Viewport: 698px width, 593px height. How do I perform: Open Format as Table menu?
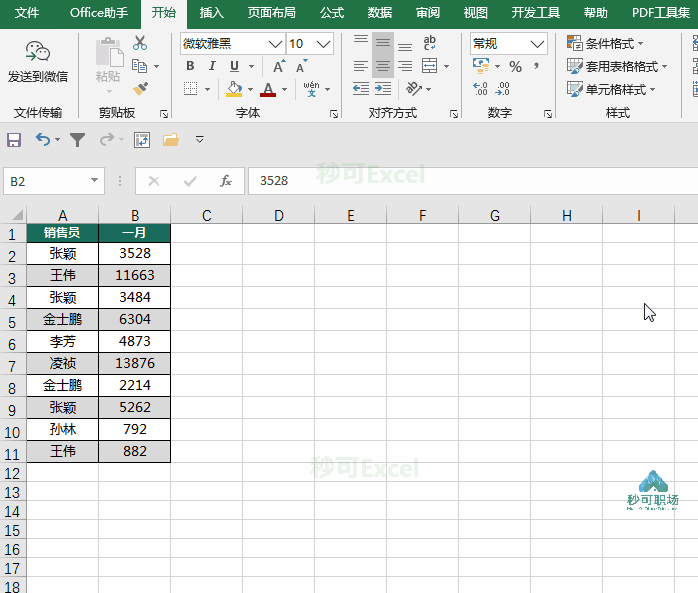pyautogui.click(x=617, y=66)
